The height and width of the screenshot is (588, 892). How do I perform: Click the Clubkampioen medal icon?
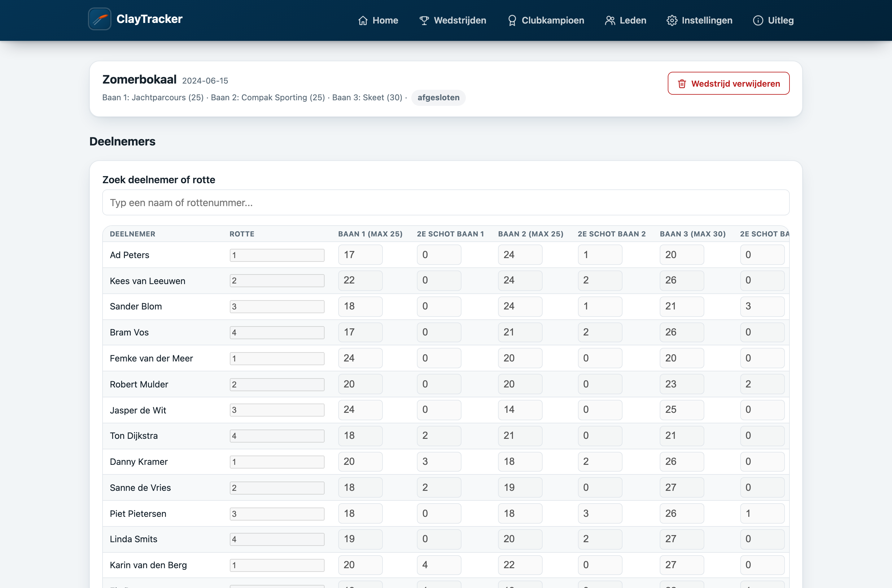[x=512, y=21]
